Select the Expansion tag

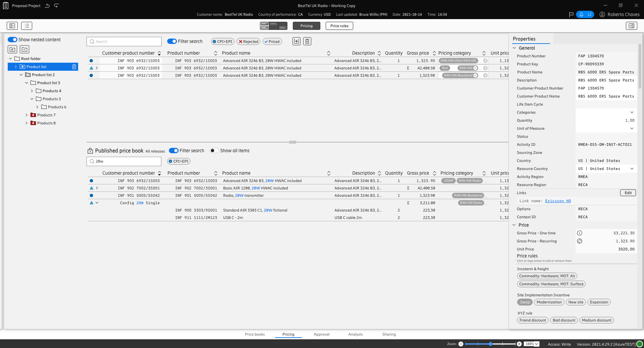point(599,302)
